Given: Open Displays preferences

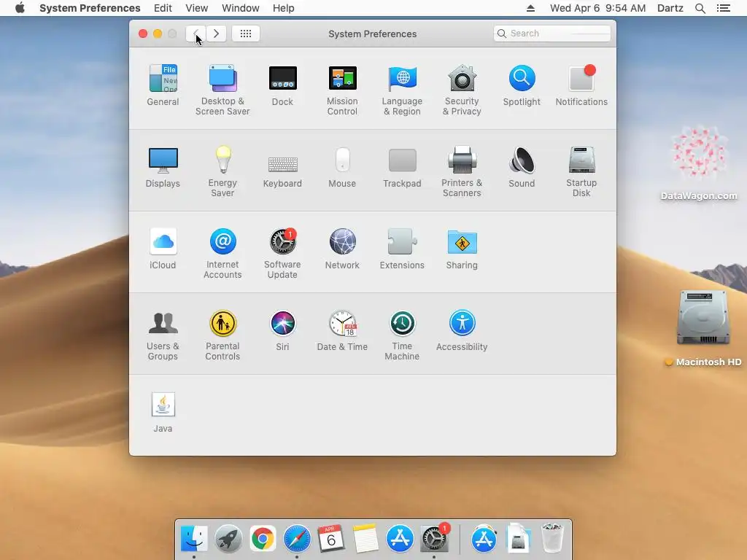Looking at the screenshot, I should [x=163, y=167].
